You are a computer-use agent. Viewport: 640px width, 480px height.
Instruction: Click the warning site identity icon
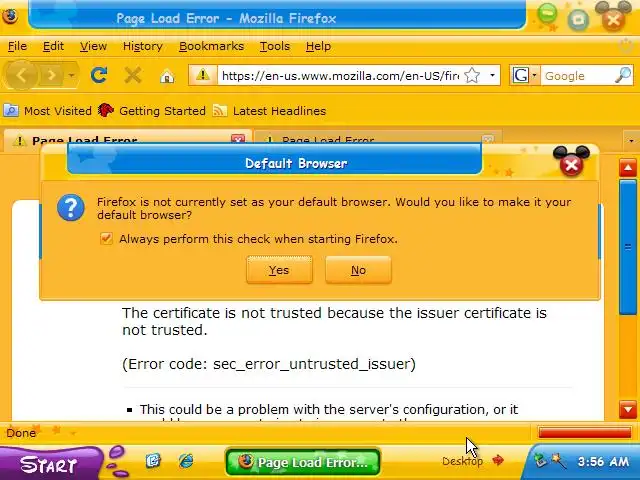pyautogui.click(x=203, y=76)
